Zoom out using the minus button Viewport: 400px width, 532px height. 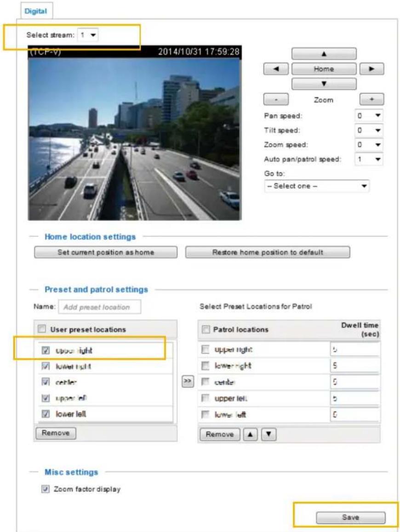tap(276, 99)
